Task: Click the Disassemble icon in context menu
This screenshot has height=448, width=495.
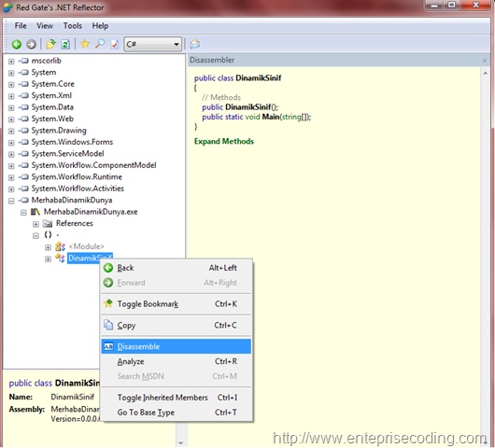Action: pos(108,346)
